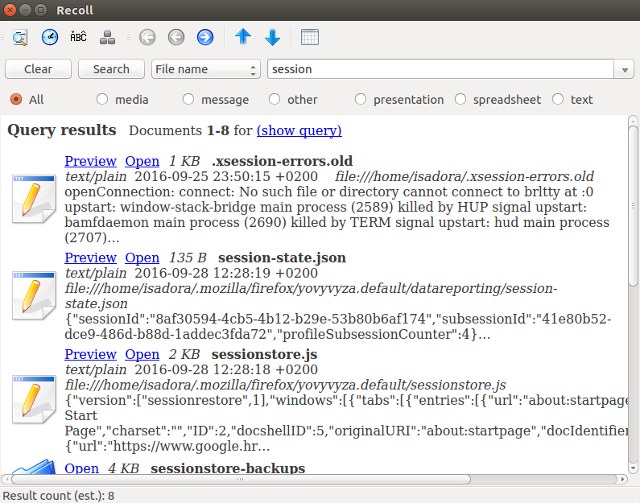Click the Result count status bar text
Viewport: 640px width, 503px height.
click(x=58, y=496)
